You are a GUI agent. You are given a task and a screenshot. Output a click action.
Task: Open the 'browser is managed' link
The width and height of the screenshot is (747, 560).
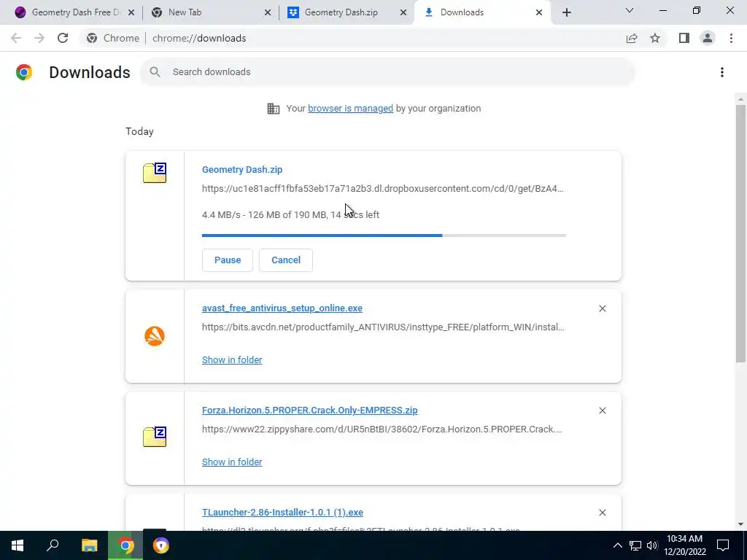tap(350, 109)
